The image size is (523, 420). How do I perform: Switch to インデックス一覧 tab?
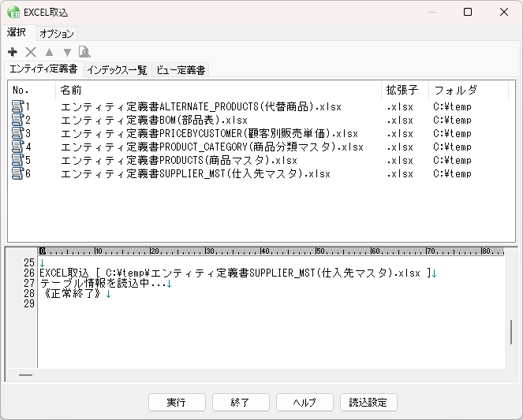click(118, 70)
